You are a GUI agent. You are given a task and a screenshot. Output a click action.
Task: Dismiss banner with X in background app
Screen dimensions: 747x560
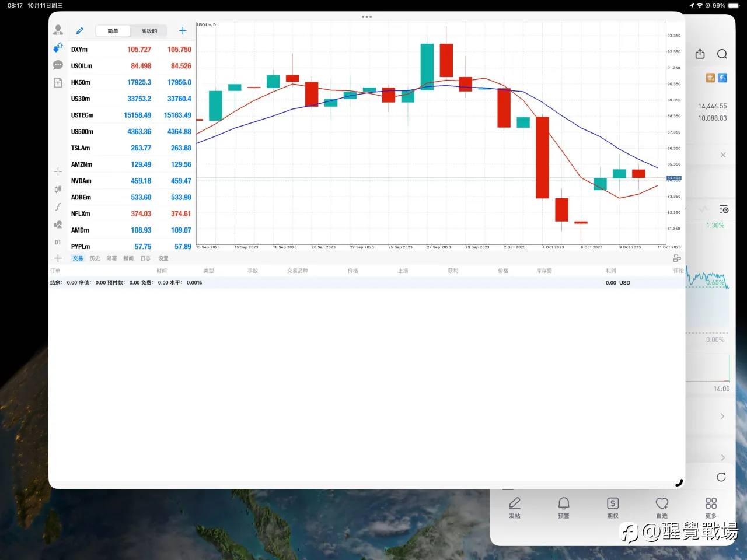(x=723, y=155)
